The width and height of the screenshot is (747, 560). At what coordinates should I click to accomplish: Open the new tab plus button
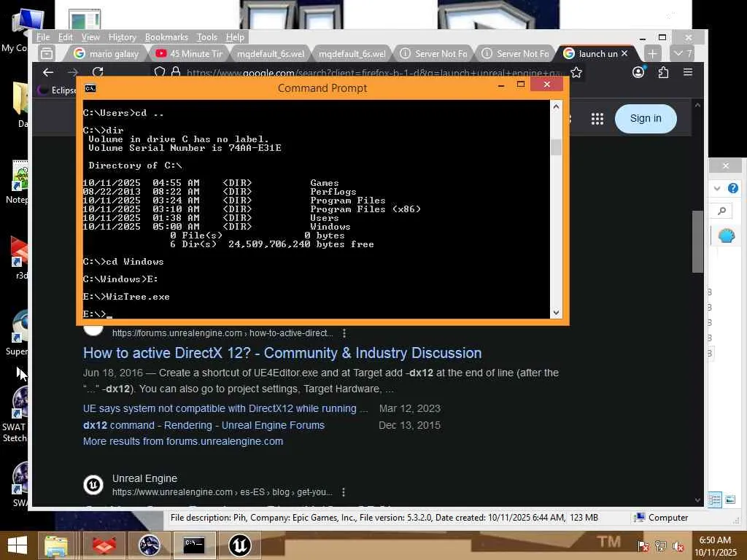click(x=653, y=54)
